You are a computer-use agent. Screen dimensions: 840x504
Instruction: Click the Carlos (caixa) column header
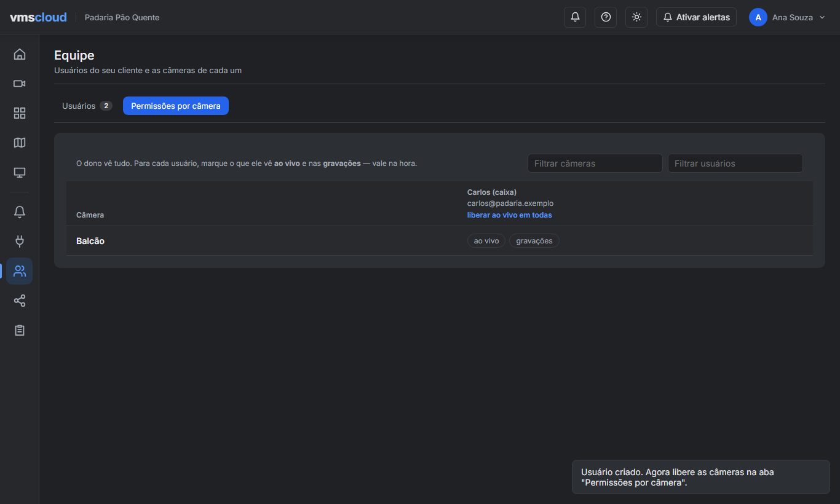click(492, 192)
